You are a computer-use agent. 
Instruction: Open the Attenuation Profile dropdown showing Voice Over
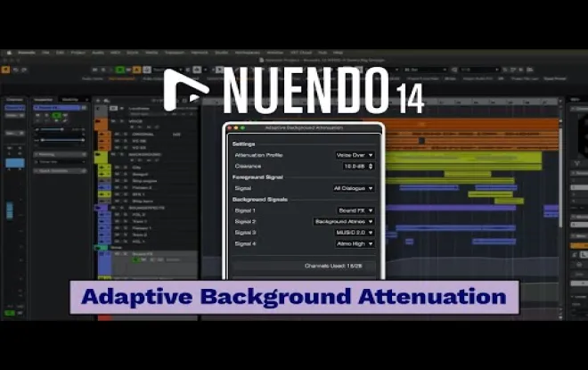coord(355,155)
